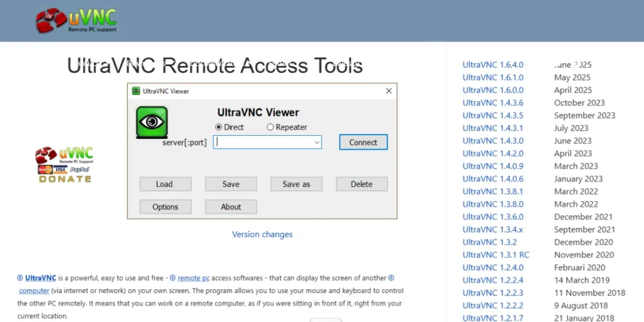Click the link icon before UltraVNC text
This screenshot has height=322, width=644.
[x=20, y=278]
